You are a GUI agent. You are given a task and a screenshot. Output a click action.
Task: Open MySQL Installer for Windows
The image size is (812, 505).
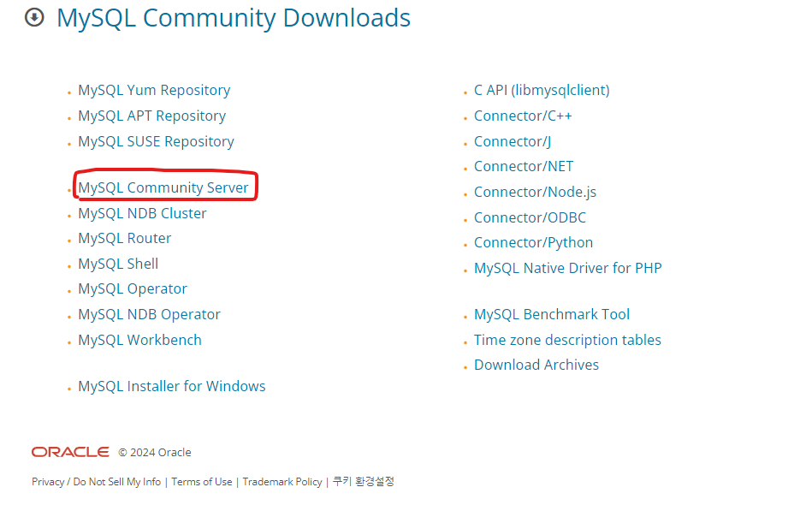click(x=172, y=386)
